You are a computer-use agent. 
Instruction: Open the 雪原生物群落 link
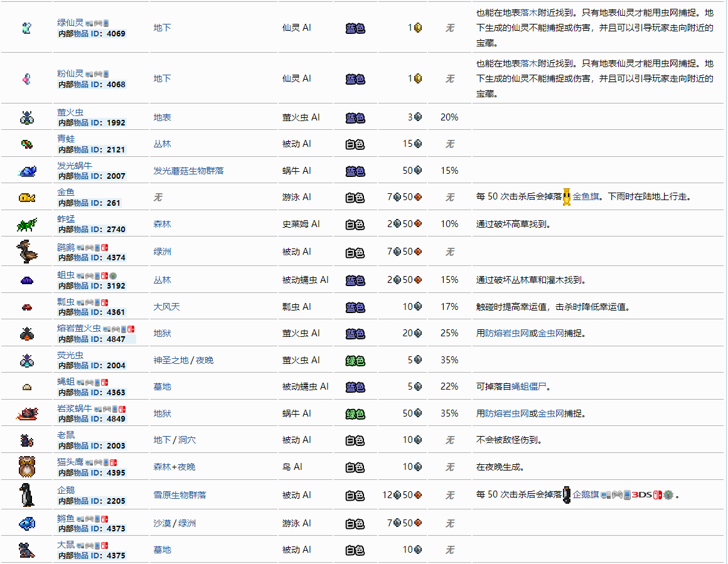(179, 495)
